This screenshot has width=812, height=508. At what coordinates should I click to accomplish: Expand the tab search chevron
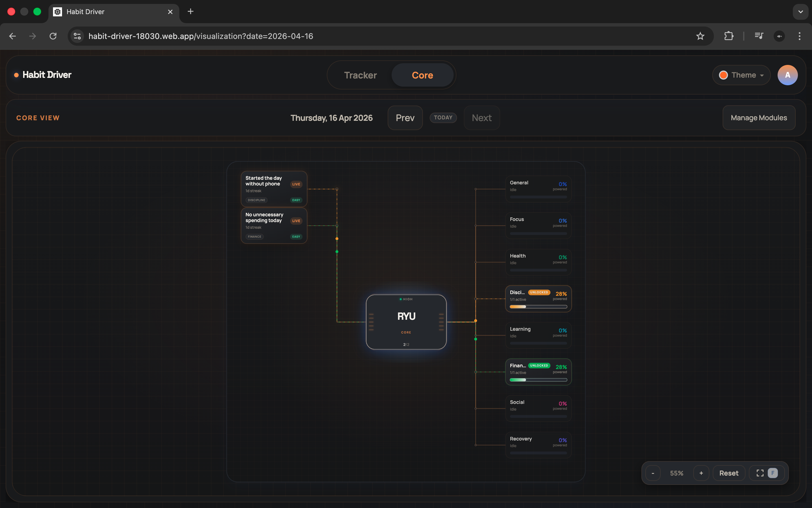pos(801,12)
